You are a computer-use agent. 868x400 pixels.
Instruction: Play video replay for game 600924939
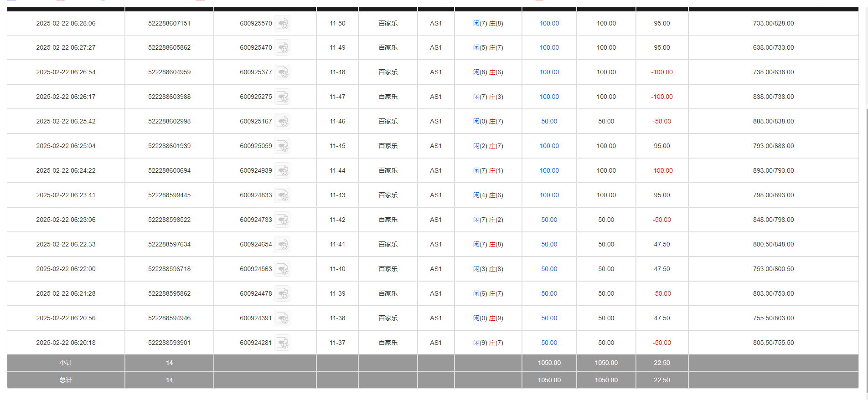click(283, 171)
